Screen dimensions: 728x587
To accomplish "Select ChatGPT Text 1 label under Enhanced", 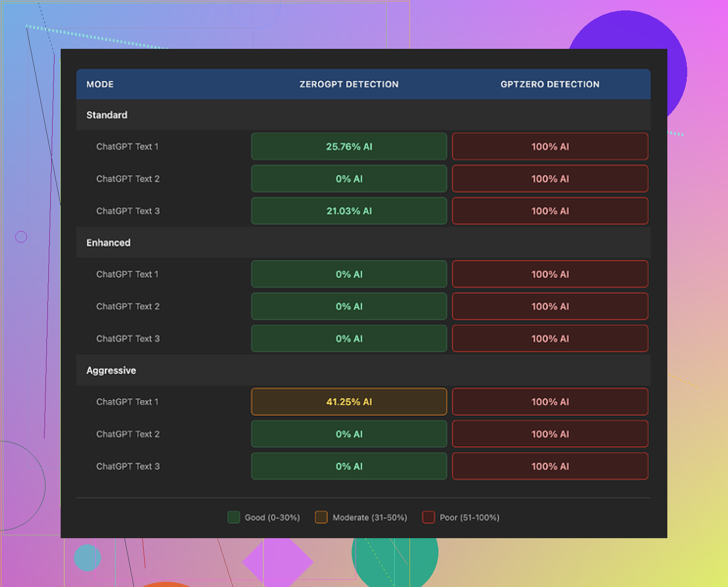I will (127, 274).
